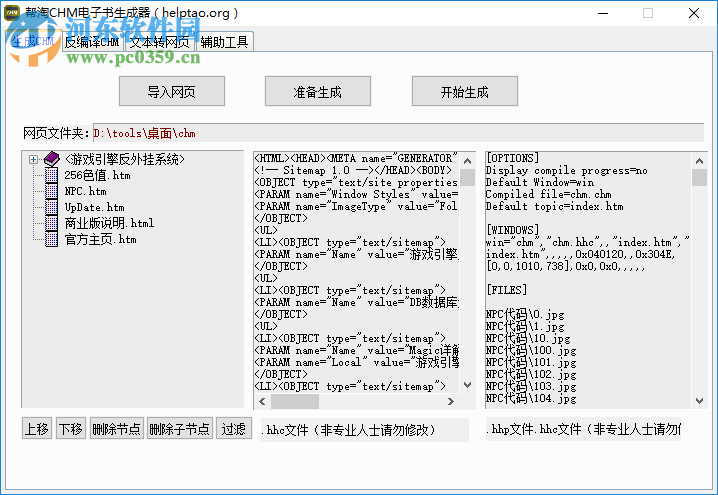
Task: Click the page icon beside UpDate.htm
Action: point(51,207)
